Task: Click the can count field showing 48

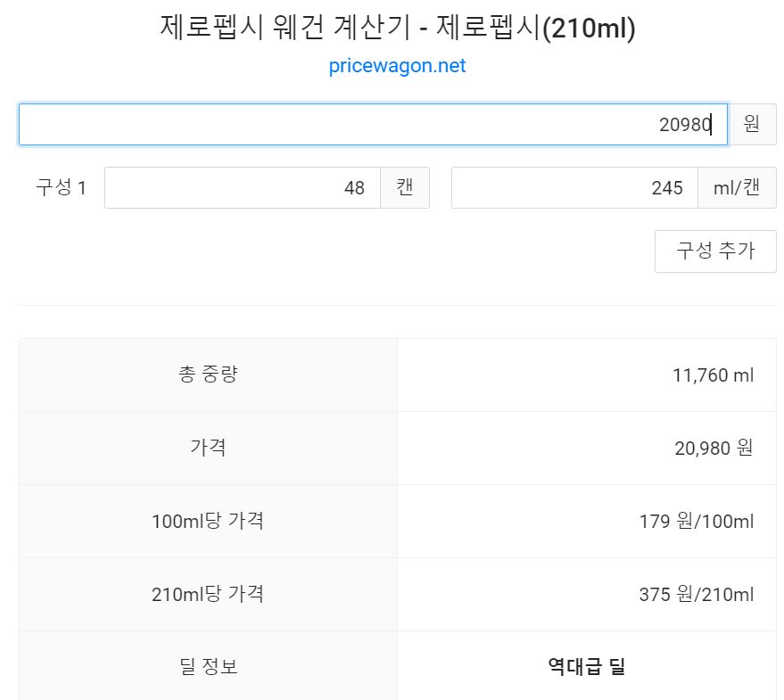Action: 241,188
